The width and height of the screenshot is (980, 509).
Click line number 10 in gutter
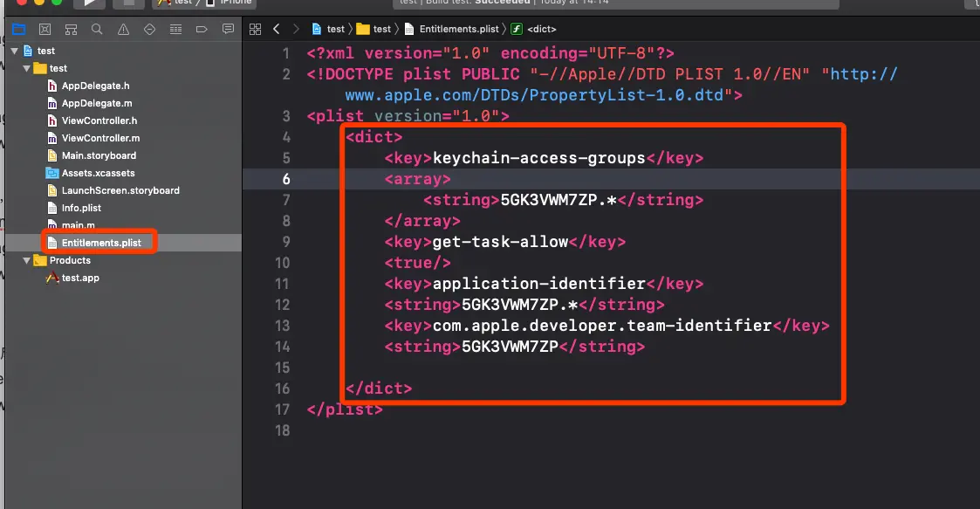point(283,263)
